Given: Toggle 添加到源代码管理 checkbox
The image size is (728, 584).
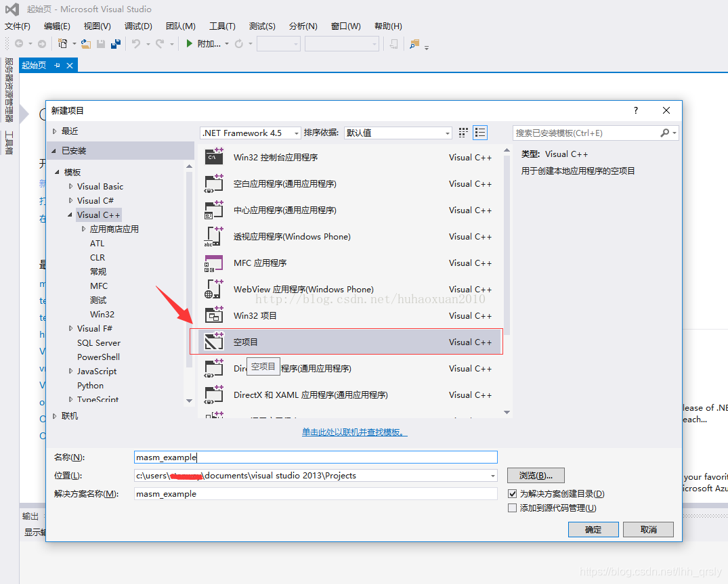Looking at the screenshot, I should point(513,508).
